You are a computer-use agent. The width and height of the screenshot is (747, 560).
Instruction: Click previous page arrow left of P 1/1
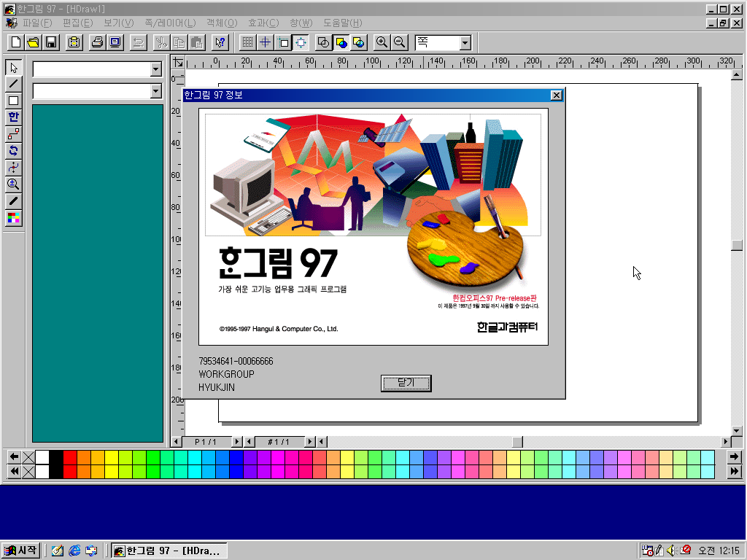pos(176,441)
